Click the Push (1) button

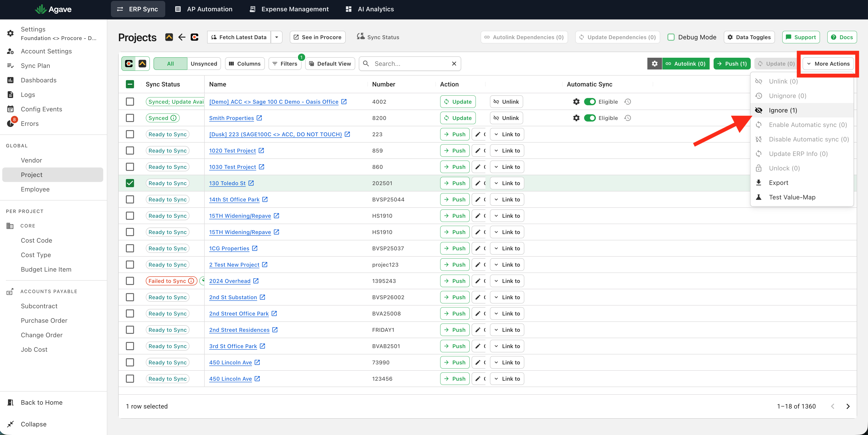tap(732, 64)
